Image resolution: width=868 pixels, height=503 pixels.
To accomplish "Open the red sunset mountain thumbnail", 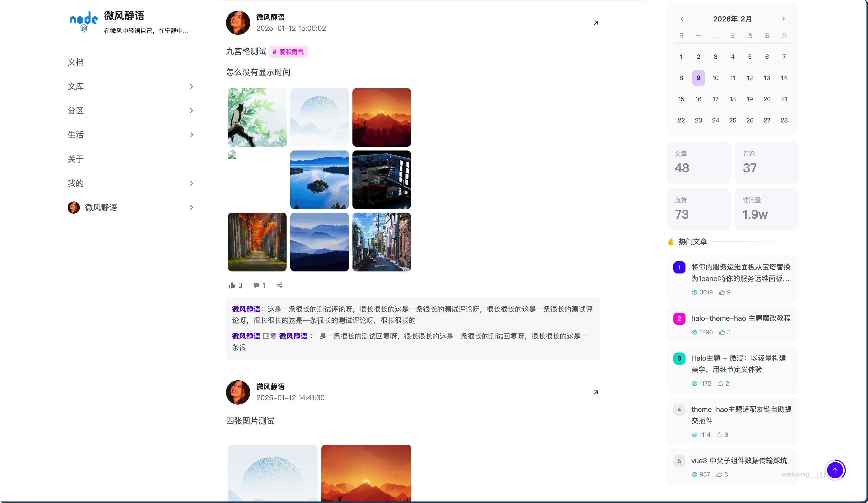I will point(381,117).
